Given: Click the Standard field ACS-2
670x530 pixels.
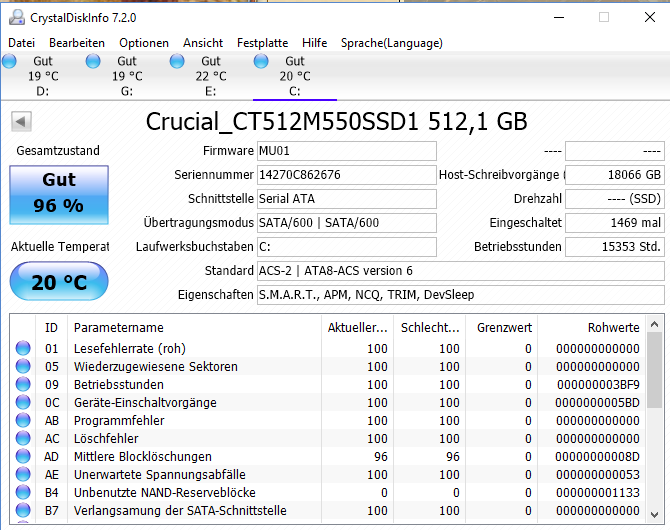Looking at the screenshot, I should tap(461, 271).
